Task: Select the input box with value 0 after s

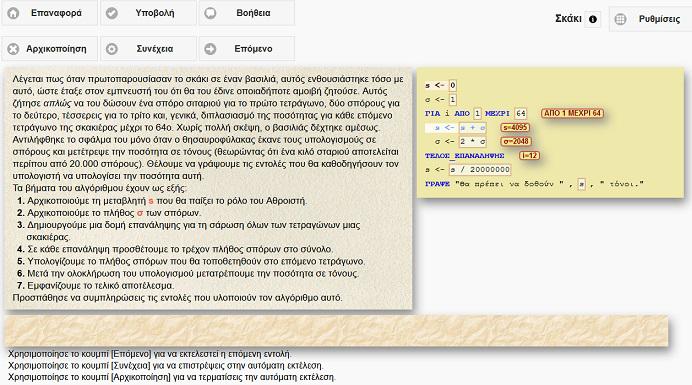Action: 452,85
